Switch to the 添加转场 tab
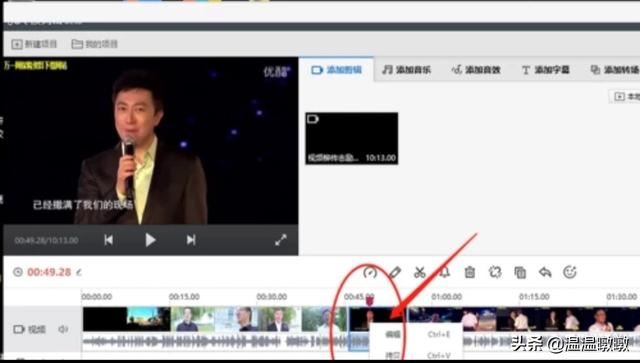This screenshot has width=640, height=363. [615, 70]
